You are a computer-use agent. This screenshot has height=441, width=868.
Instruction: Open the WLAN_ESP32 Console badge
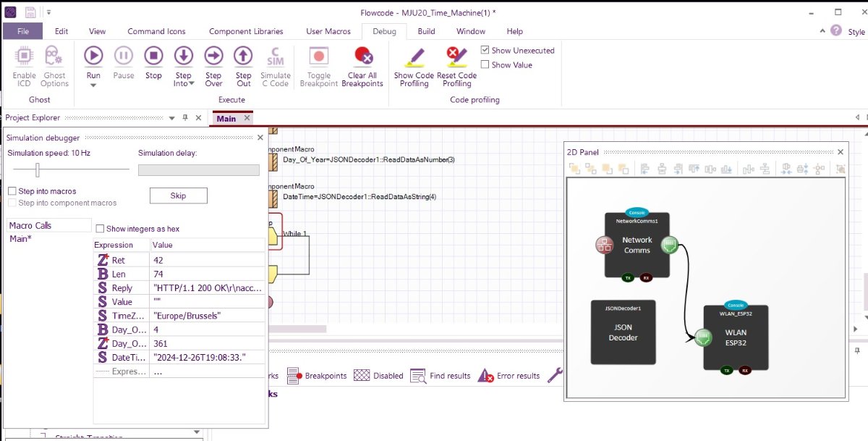(x=736, y=305)
